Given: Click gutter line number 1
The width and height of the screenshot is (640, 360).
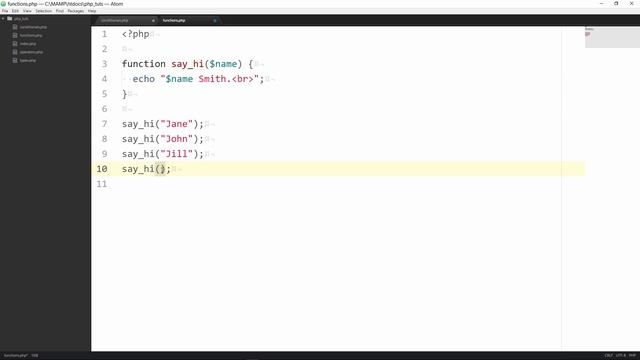Looking at the screenshot, I should [x=104, y=34].
